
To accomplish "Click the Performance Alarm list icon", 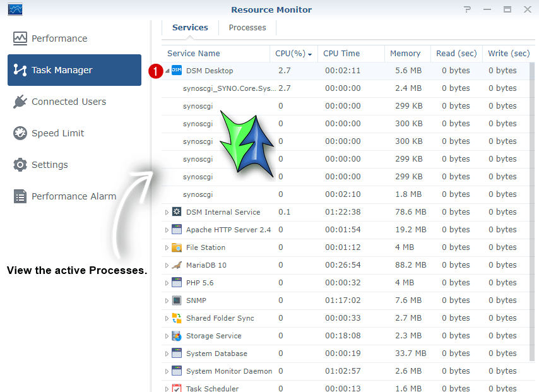I will (x=20, y=196).
